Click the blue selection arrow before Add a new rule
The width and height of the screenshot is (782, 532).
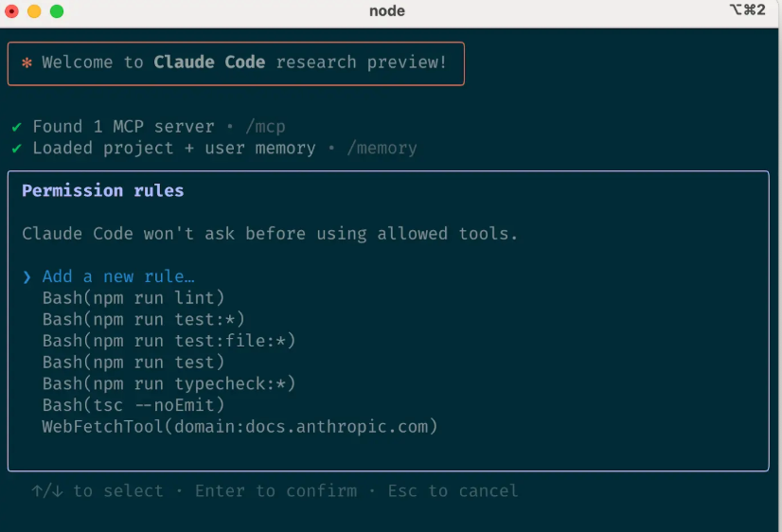pos(27,276)
